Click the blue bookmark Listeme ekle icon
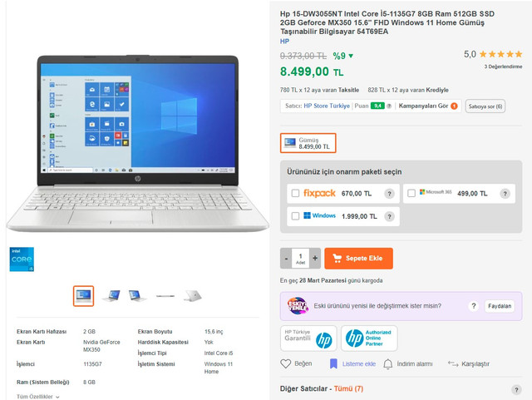532x400 pixels. coord(333,363)
